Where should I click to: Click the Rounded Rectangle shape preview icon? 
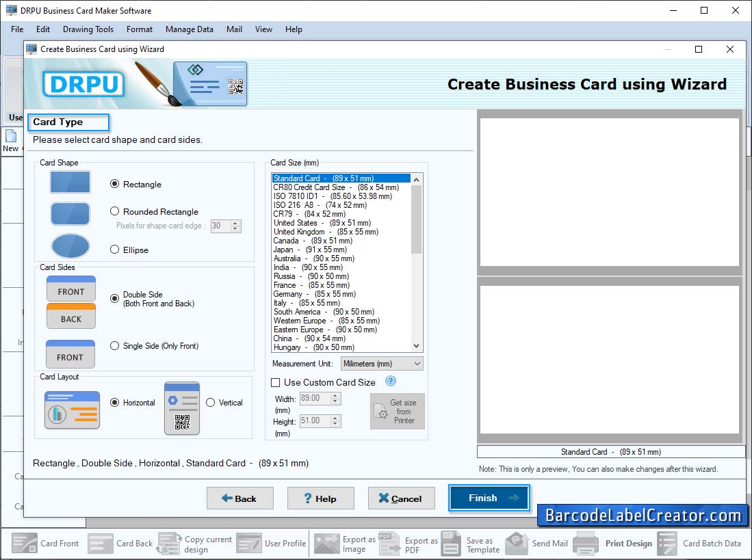tap(70, 213)
